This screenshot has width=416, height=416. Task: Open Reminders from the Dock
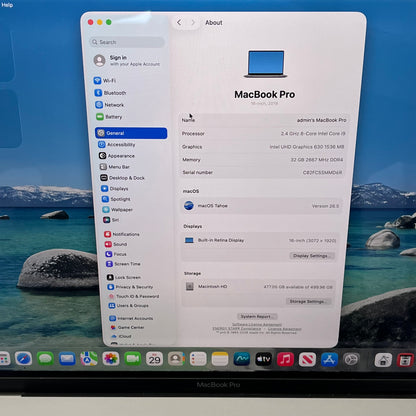(198, 359)
